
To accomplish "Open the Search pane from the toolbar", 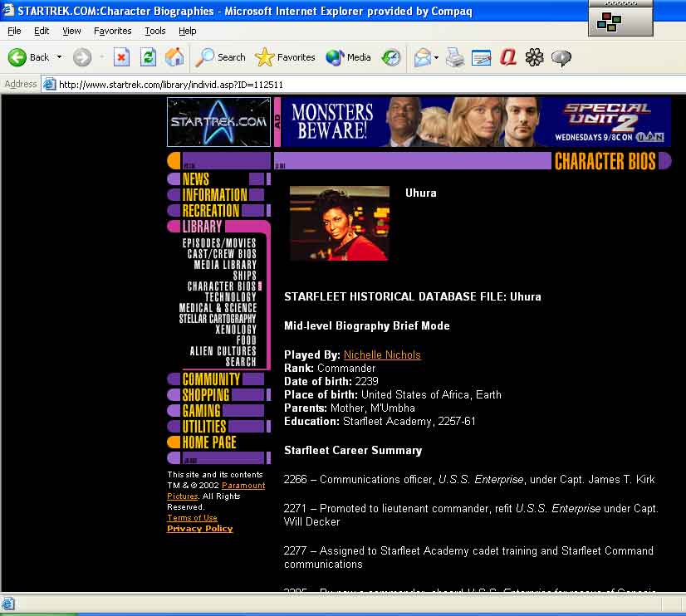I will [221, 57].
